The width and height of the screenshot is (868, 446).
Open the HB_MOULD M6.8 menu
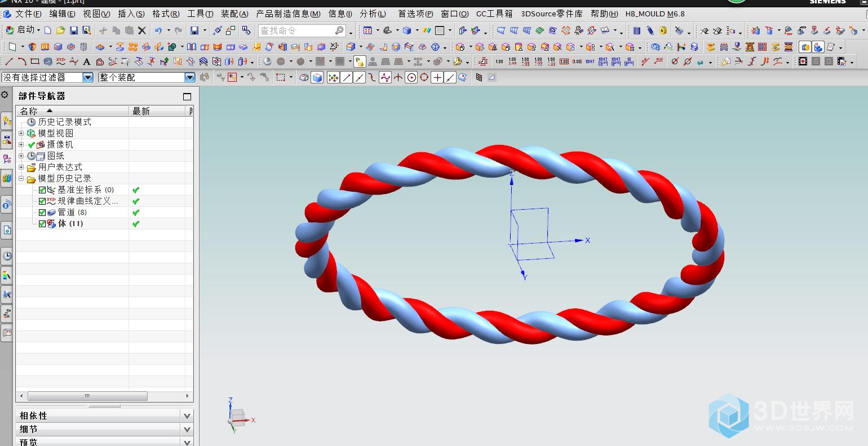click(655, 14)
